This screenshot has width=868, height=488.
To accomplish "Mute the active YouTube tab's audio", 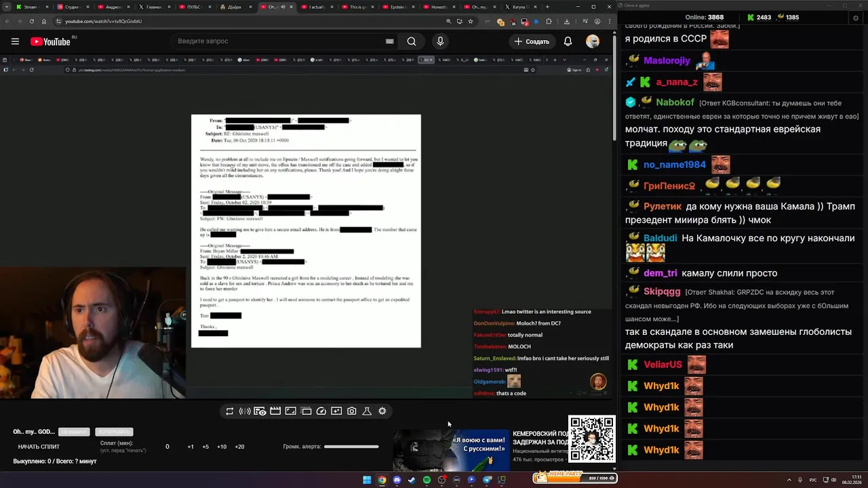I will pos(283,7).
